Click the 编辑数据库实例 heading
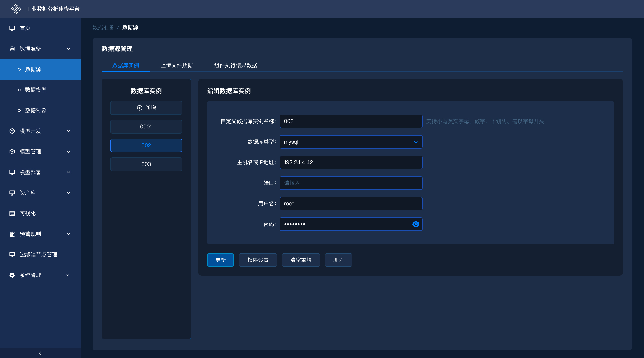The width and height of the screenshot is (644, 358). click(x=229, y=91)
